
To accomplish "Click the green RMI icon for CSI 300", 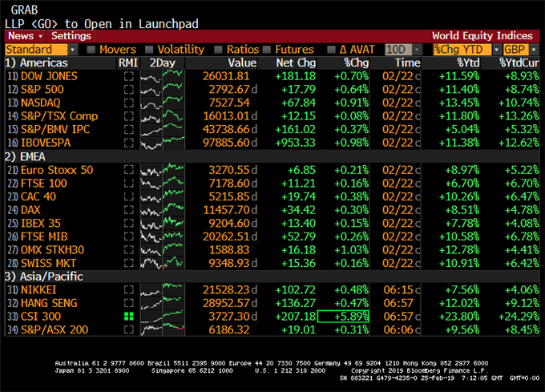I will (x=129, y=317).
